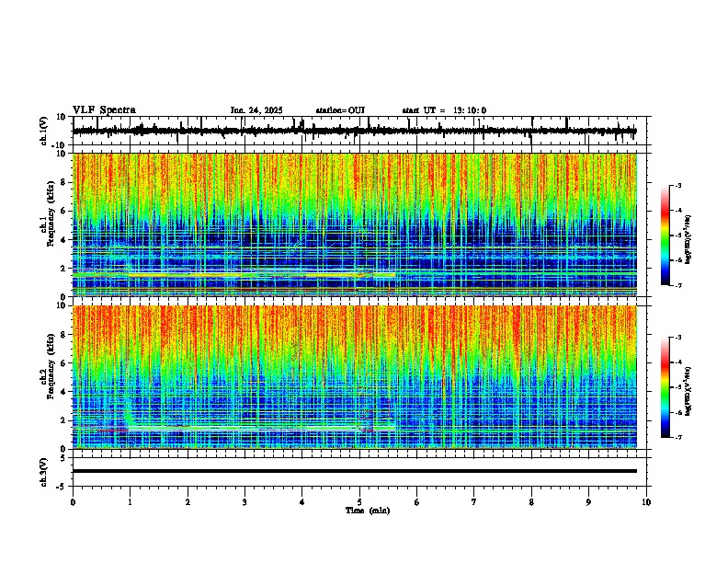Click time axis tick label "0"

73,502
